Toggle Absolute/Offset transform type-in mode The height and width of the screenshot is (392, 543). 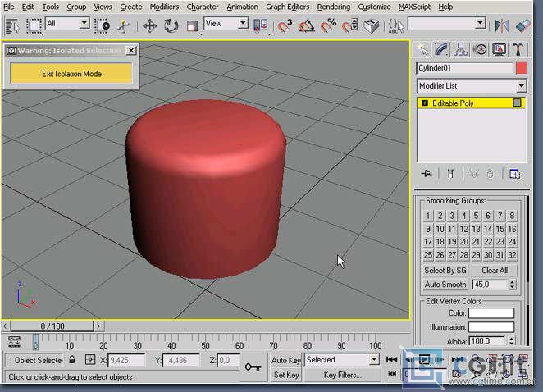[90, 360]
